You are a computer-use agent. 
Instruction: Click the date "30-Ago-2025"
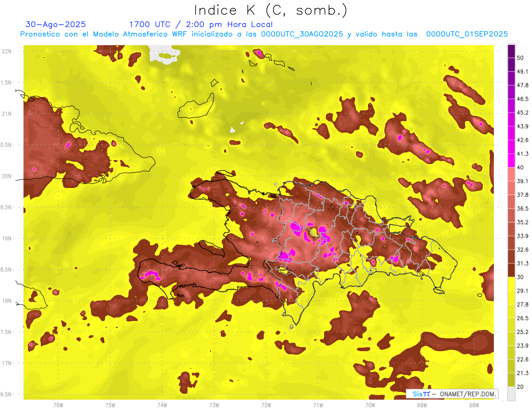pos(56,24)
